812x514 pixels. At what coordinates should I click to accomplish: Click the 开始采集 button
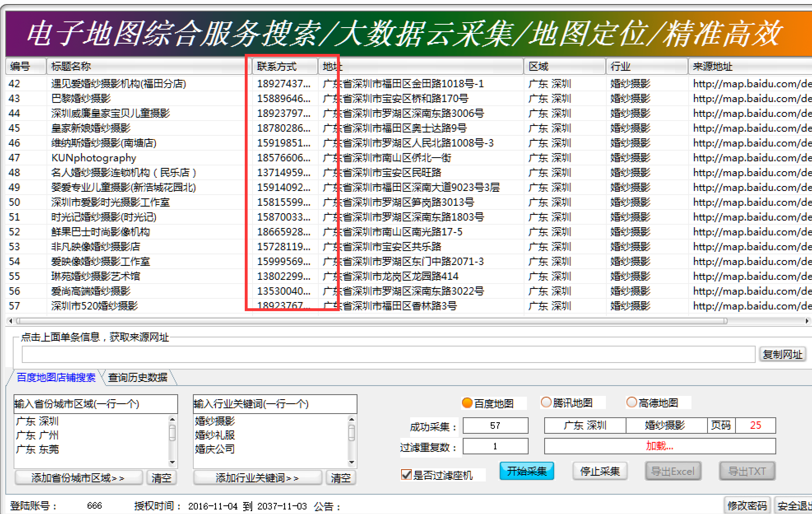tap(527, 471)
